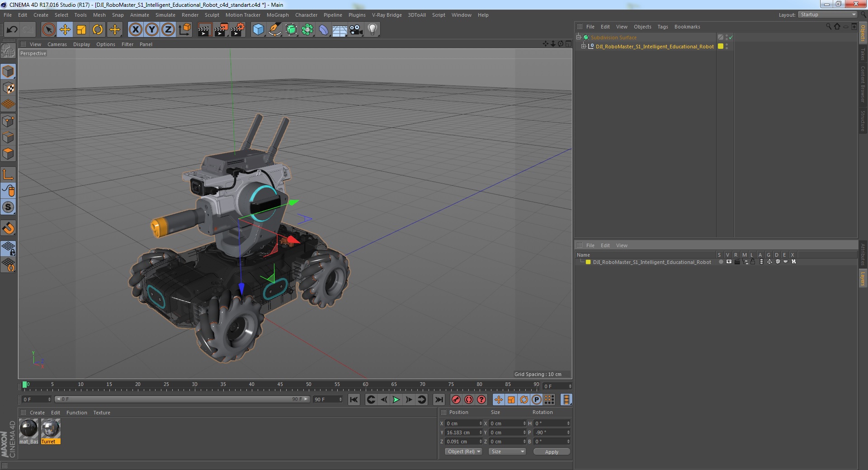
Task: Collapse Subdivision Surface tree node
Action: [579, 37]
